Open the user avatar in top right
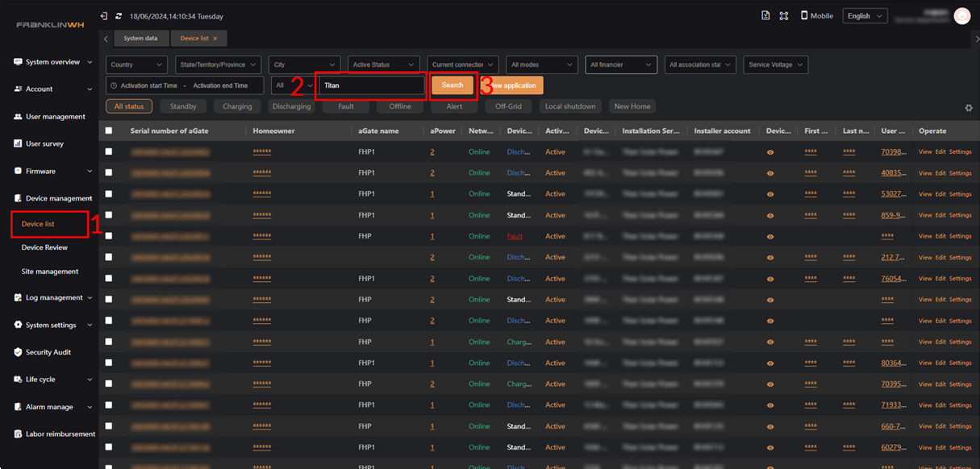 point(961,15)
